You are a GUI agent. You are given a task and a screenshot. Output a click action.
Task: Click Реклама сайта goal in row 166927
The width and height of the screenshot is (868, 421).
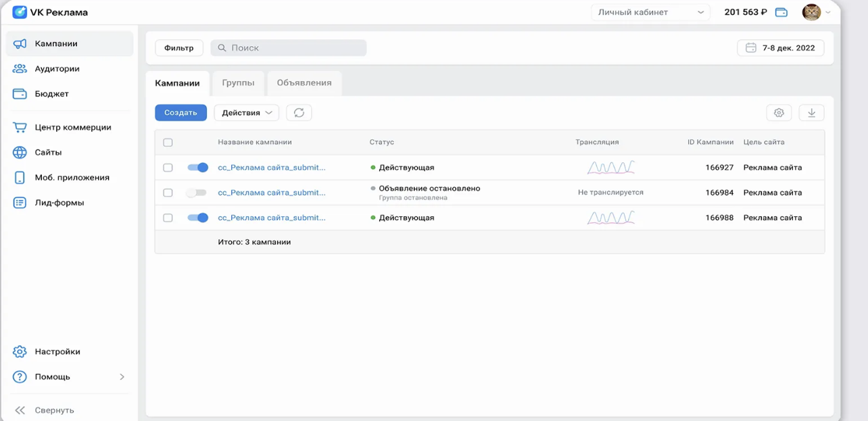(773, 168)
